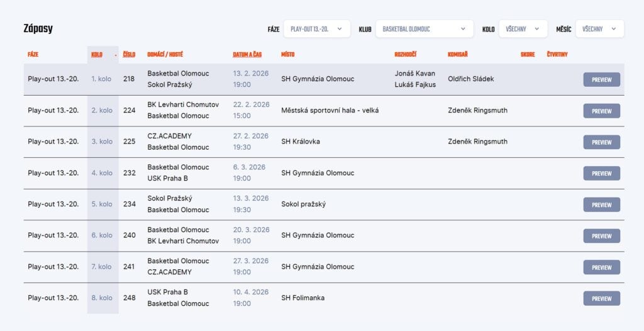
Task: Click the 1. kolo round link
Action: (x=102, y=79)
